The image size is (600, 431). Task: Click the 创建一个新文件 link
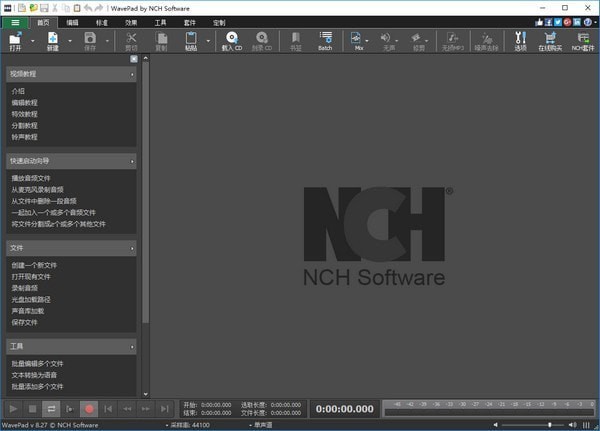pos(34,265)
